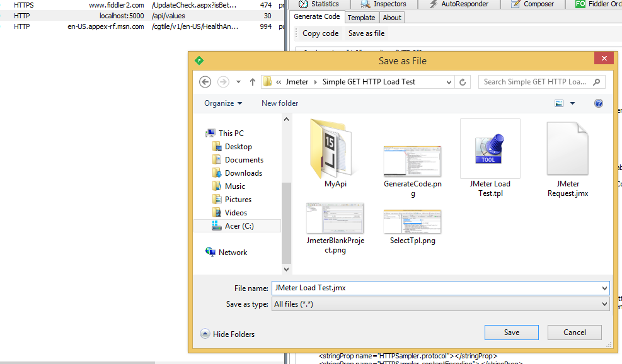The height and width of the screenshot is (364, 622).
Task: Click Save as file in Fiddler toolbar
Action: click(366, 33)
